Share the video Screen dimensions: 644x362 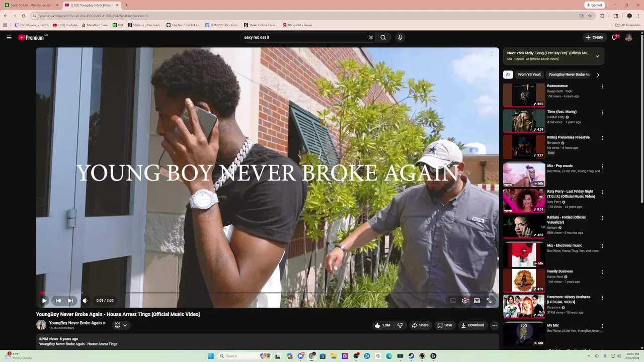tap(420, 325)
